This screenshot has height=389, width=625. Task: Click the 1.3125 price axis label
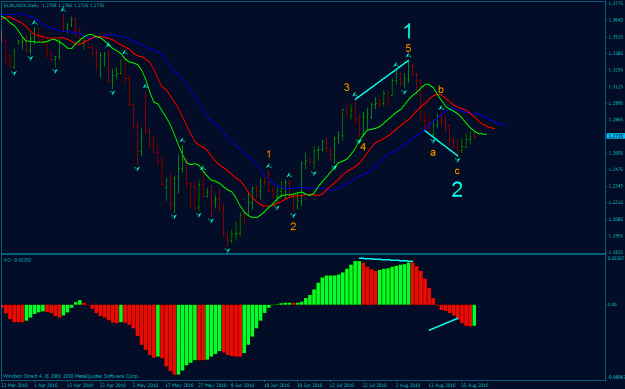point(615,86)
